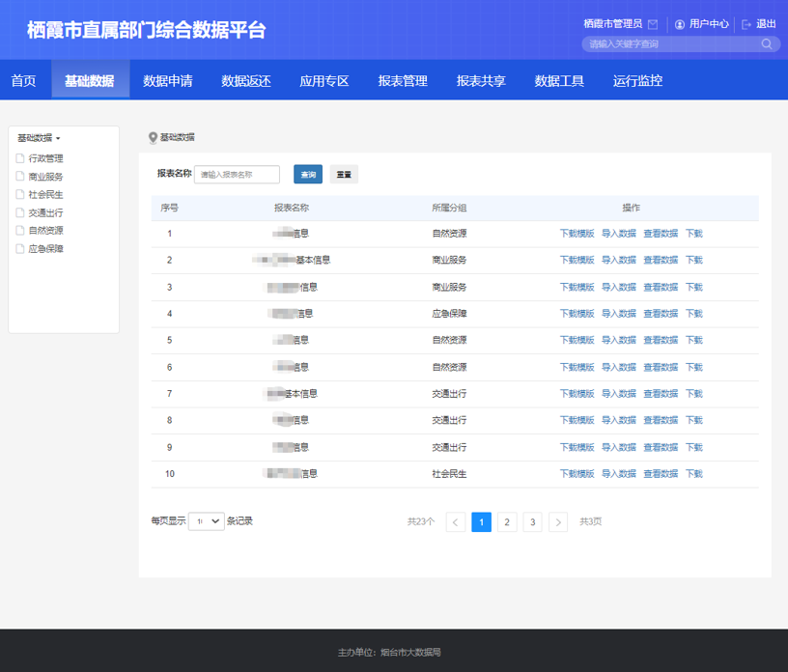This screenshot has width=788, height=672.
Task: Click the 查询 search button
Action: pos(307,174)
